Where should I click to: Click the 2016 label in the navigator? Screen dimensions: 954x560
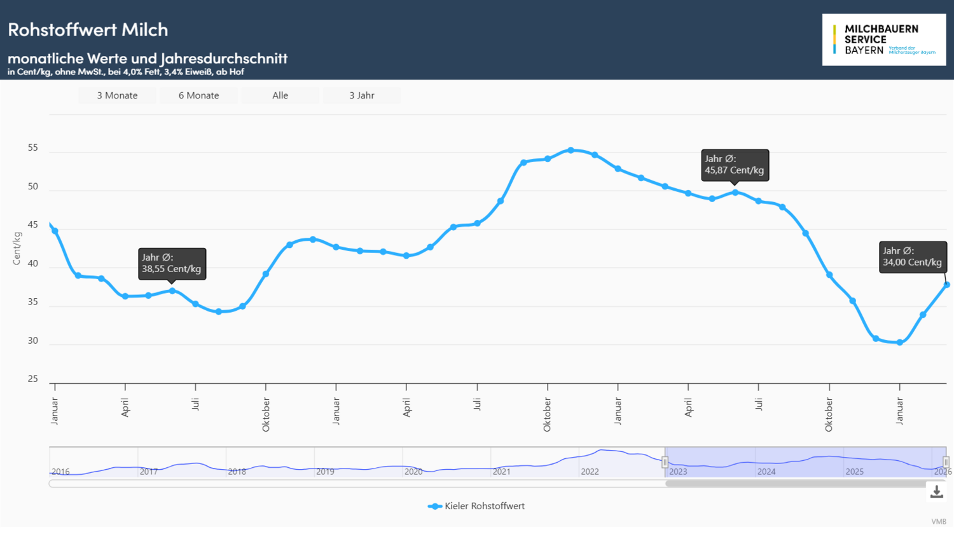pyautogui.click(x=60, y=472)
